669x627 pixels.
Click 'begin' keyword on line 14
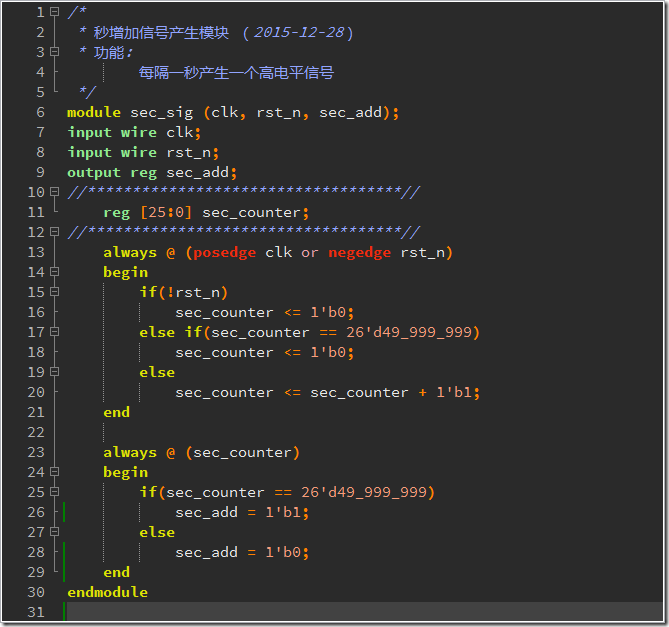[125, 273]
